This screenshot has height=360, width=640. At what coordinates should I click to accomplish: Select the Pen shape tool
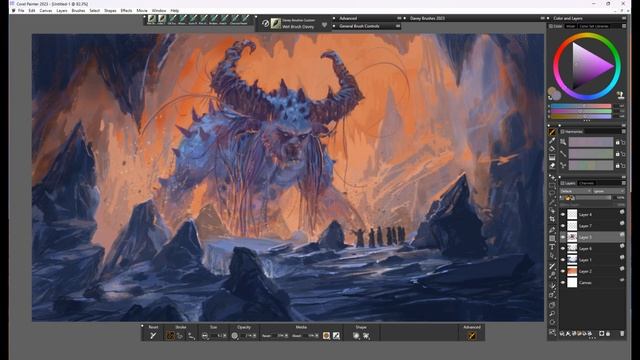point(552,230)
